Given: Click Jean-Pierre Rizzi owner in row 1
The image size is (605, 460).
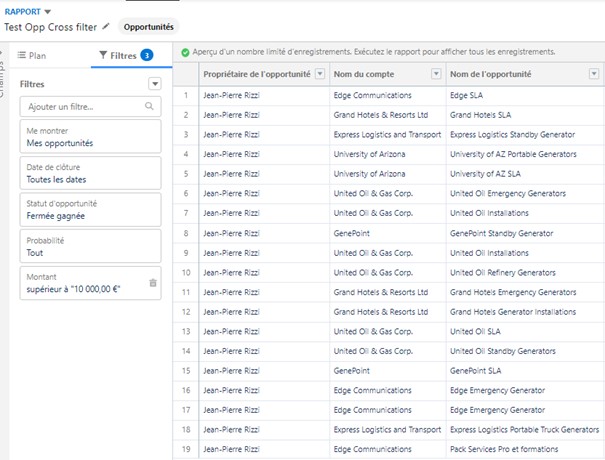Looking at the screenshot, I should [231, 95].
